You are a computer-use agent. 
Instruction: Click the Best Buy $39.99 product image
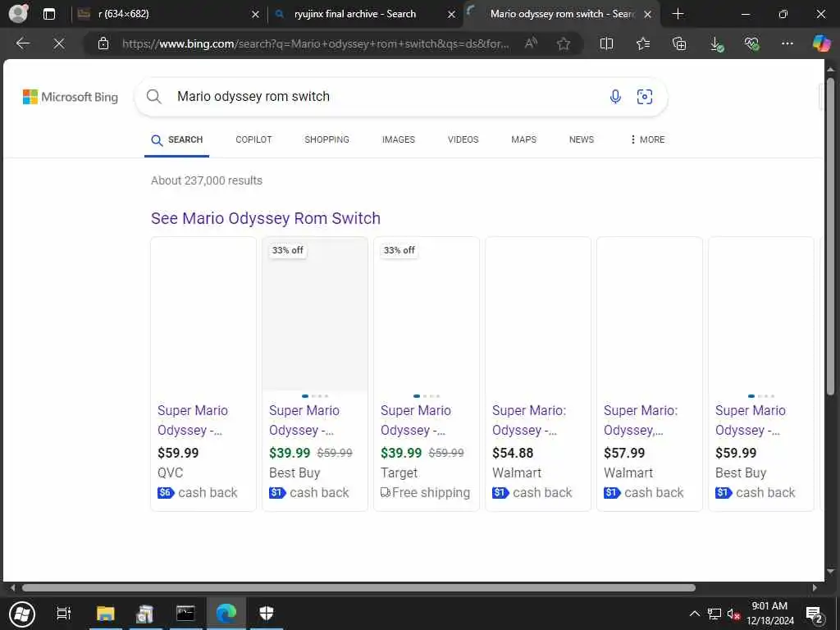[x=315, y=314]
